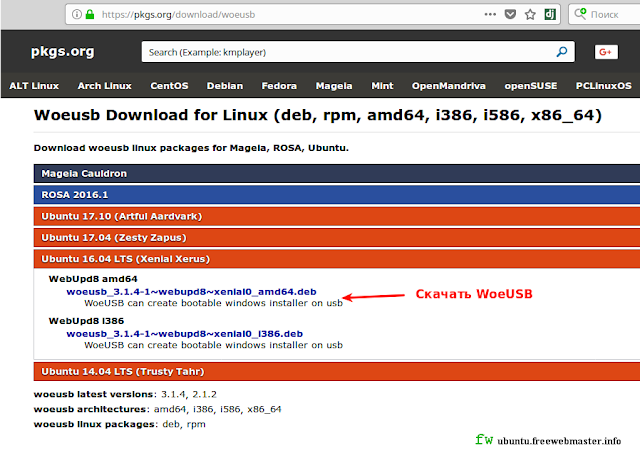The image size is (640, 453).
Task: Click the site information icon in address bar
Action: pyautogui.click(x=77, y=14)
